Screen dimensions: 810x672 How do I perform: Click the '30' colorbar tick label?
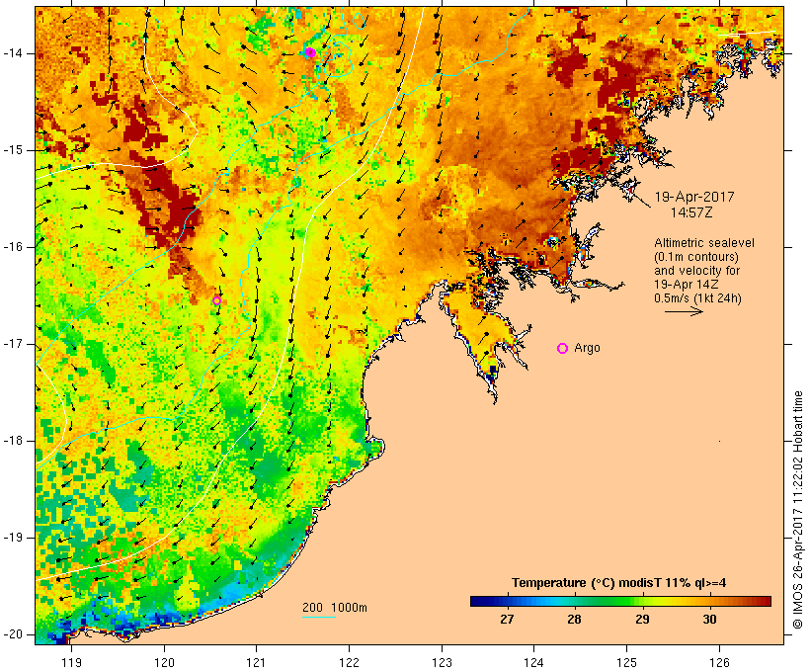click(710, 619)
